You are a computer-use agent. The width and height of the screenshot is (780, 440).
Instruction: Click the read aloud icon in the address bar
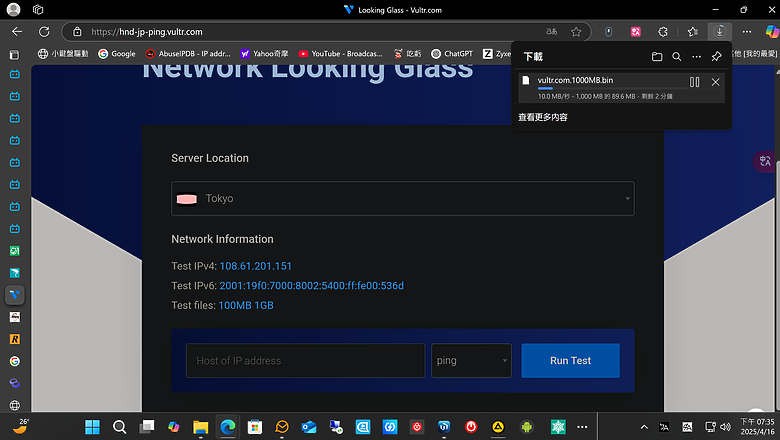pyautogui.click(x=551, y=32)
